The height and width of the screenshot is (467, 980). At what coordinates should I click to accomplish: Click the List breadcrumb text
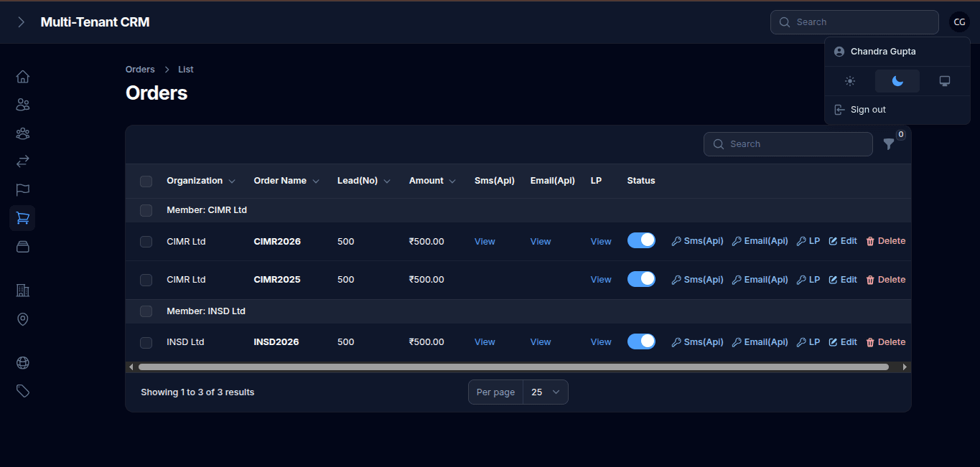pyautogui.click(x=186, y=70)
